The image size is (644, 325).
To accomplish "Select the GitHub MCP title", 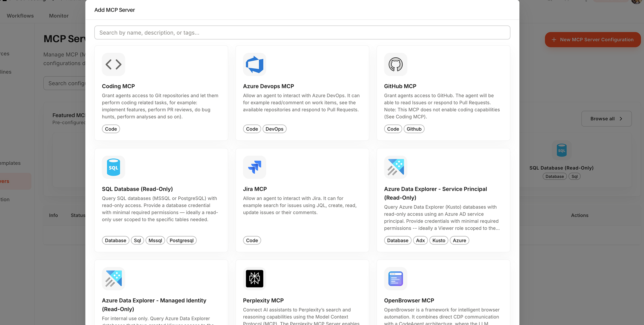I will tap(400, 86).
